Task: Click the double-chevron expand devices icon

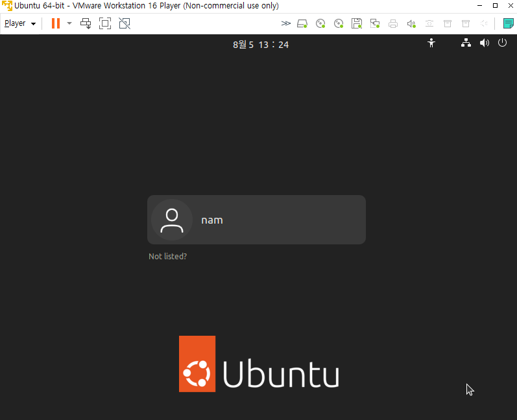Action: coord(286,23)
